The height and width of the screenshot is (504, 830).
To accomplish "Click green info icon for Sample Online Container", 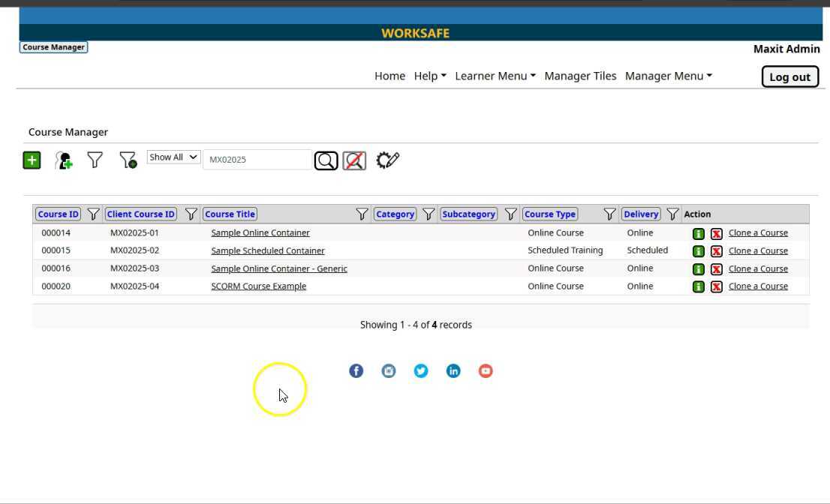I will (698, 233).
